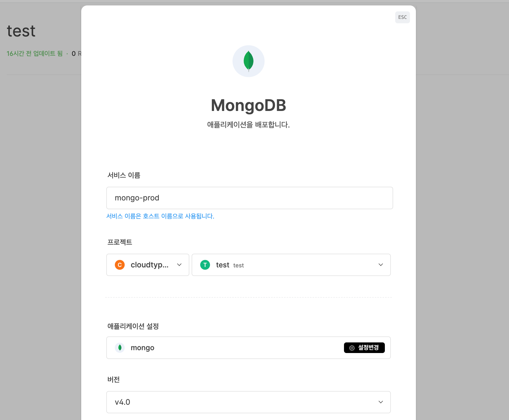
Task: Click the 애플리케이션을 배포합니다. subtitle
Action: coord(248,125)
